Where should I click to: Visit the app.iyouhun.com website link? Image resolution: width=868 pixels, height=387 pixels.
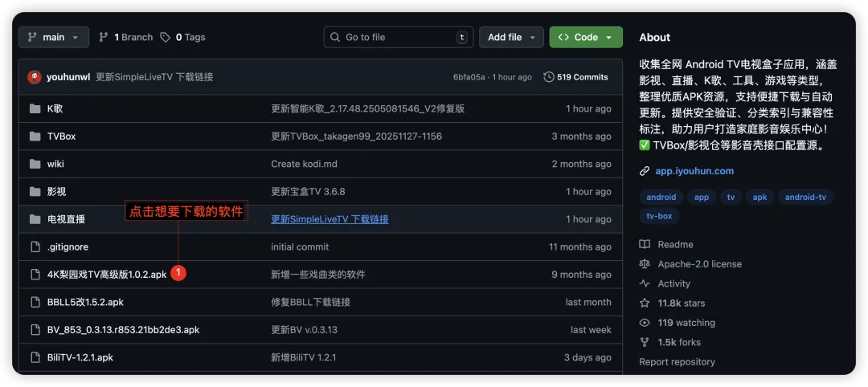[694, 171]
